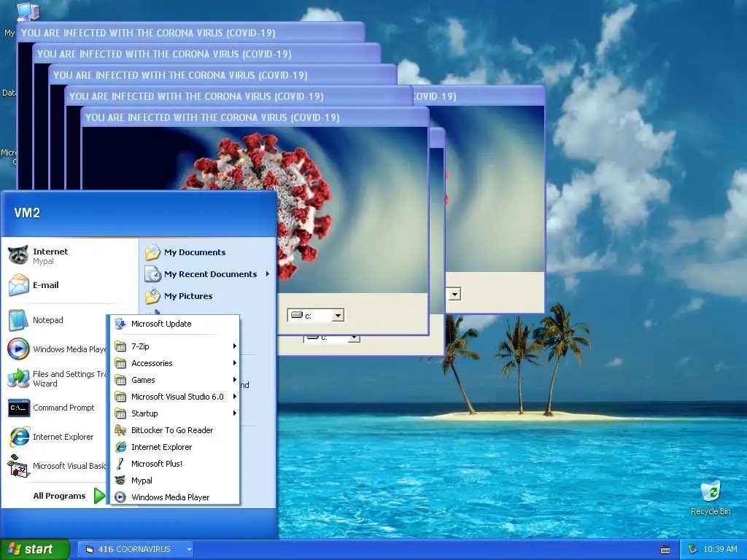Click the Start button

point(34,550)
